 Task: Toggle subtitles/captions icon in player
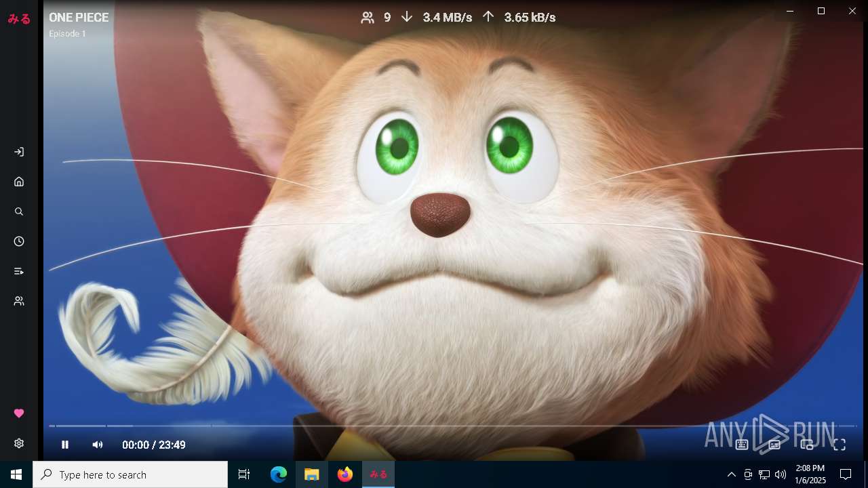coord(774,445)
